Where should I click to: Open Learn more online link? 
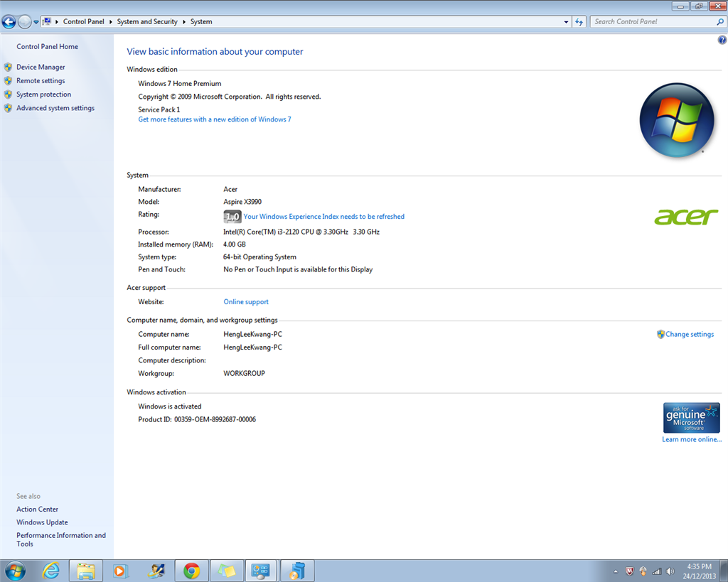tap(692, 439)
